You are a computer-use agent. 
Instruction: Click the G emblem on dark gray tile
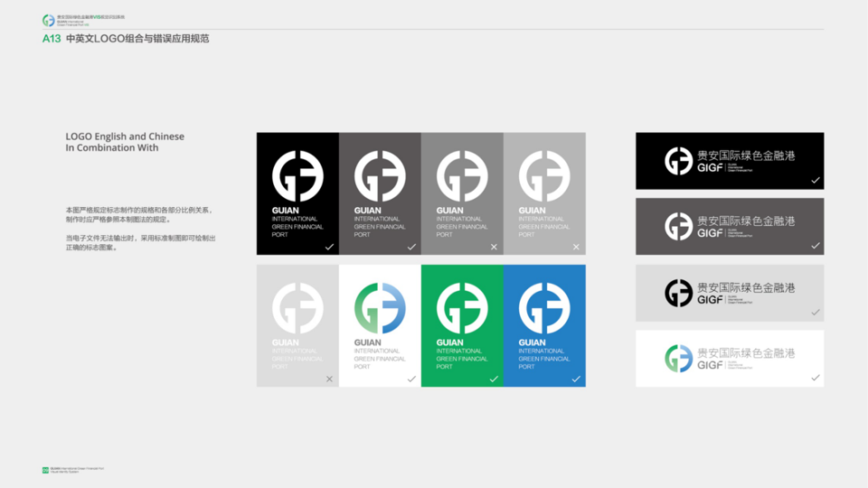[380, 176]
